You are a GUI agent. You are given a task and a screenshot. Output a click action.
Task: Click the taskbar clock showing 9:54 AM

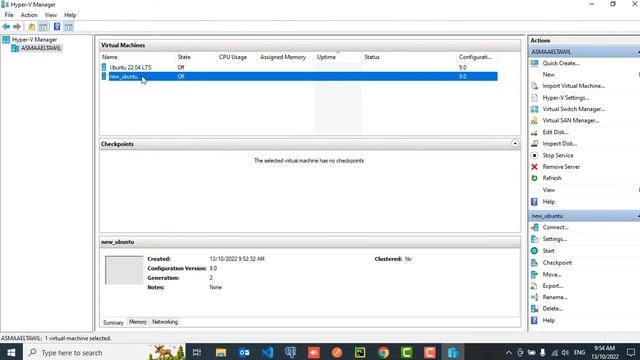tap(605, 352)
